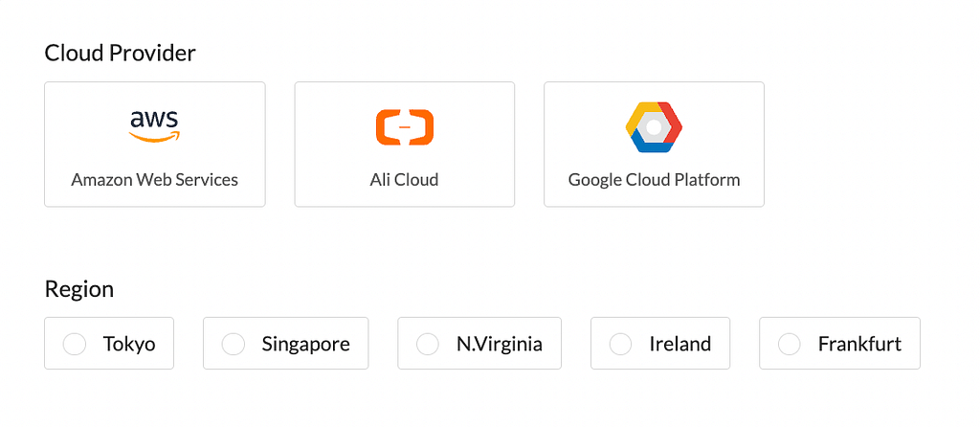Choose the Amazon Web Services provider card
The height and width of the screenshot is (427, 980).
point(154,144)
